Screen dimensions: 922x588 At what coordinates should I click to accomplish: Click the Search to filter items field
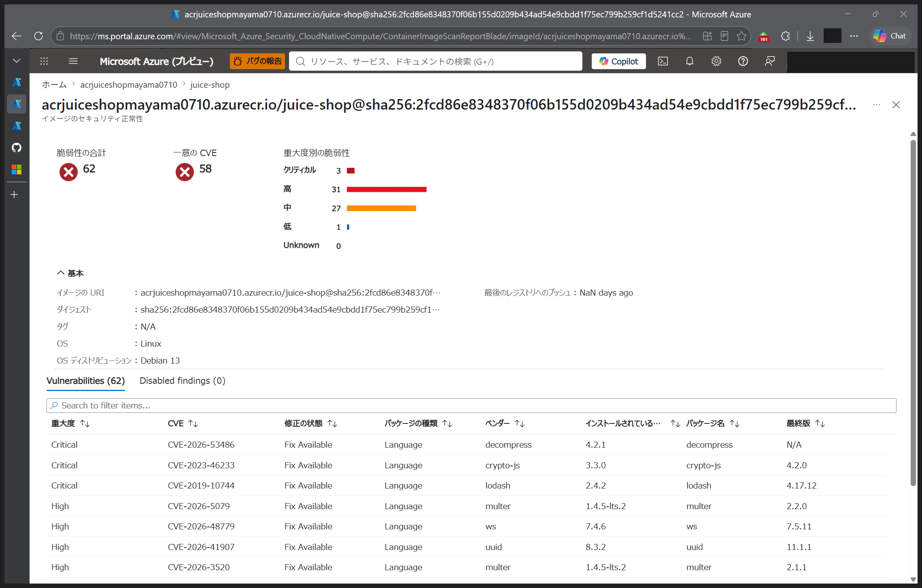click(x=472, y=405)
